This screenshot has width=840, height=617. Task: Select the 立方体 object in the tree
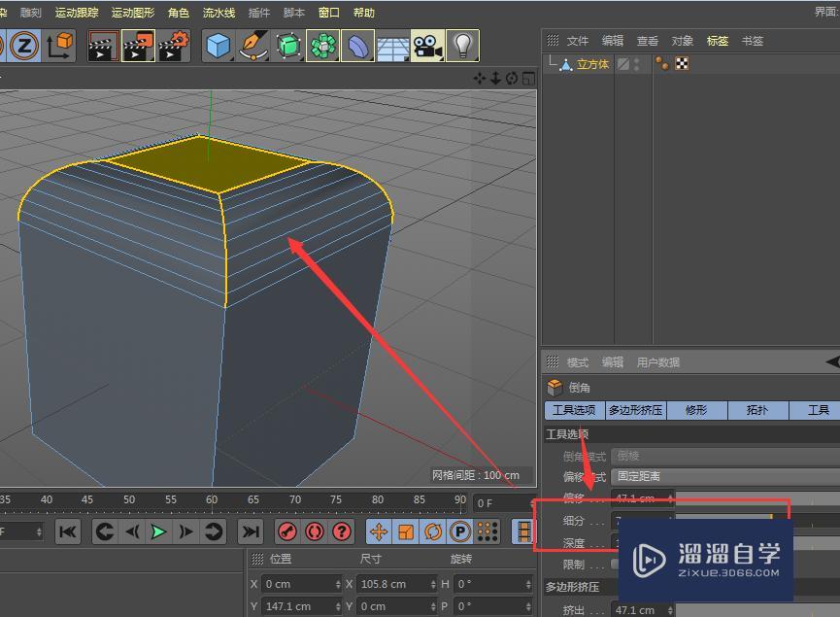pyautogui.click(x=592, y=64)
